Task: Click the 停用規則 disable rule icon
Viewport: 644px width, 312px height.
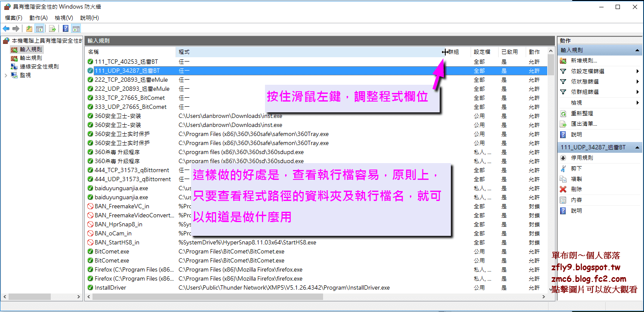Action: click(x=563, y=158)
